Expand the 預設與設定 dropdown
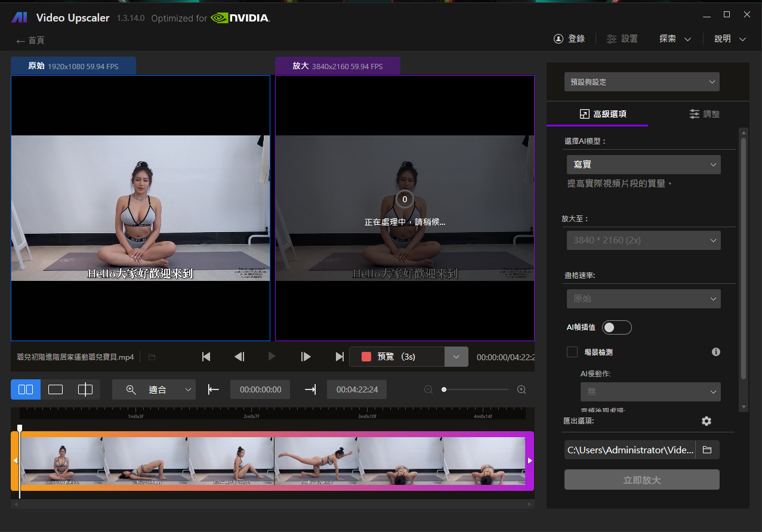This screenshot has width=762, height=532. pos(641,82)
